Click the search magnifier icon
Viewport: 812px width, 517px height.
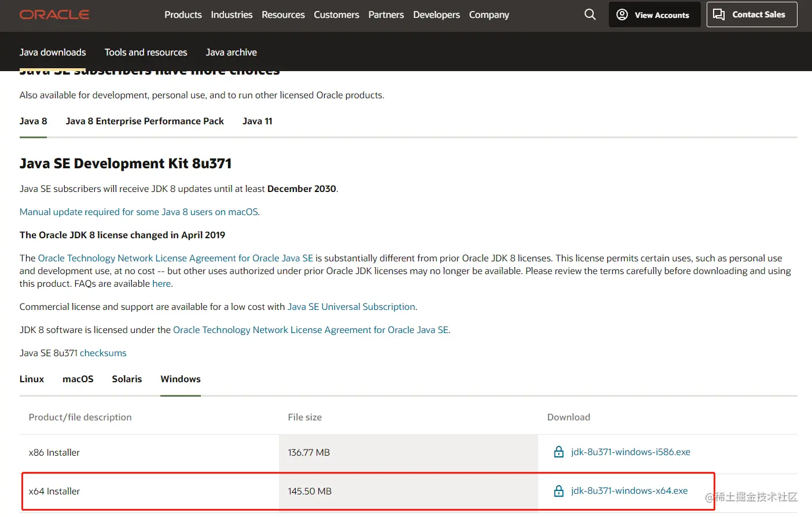[x=590, y=14]
